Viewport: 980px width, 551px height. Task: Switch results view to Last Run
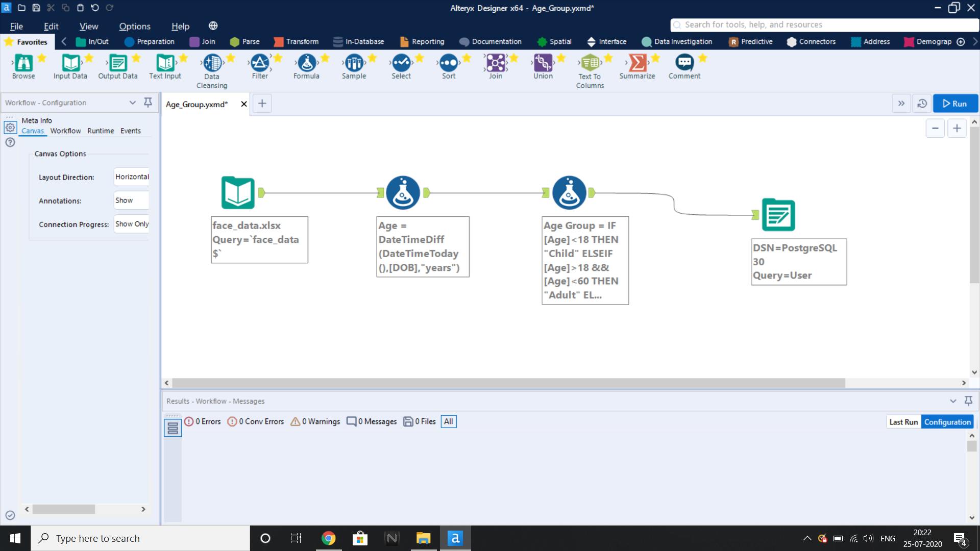[x=903, y=421]
